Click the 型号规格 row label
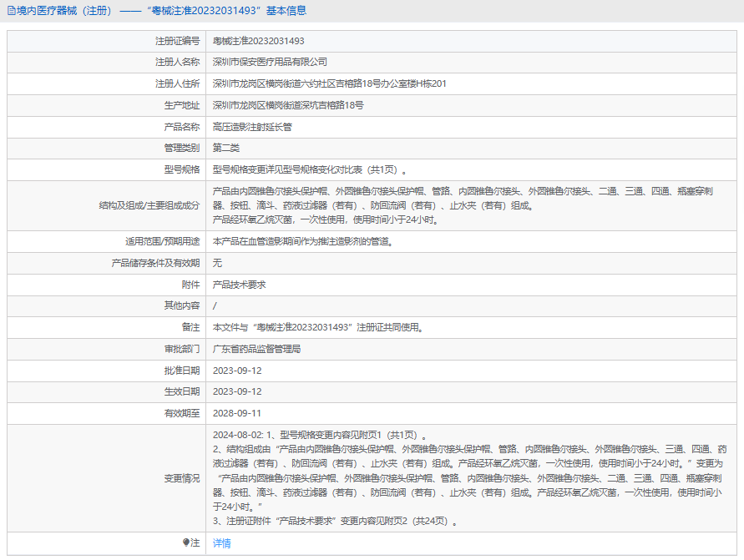Viewport: 744px width, 560px height. (x=182, y=169)
